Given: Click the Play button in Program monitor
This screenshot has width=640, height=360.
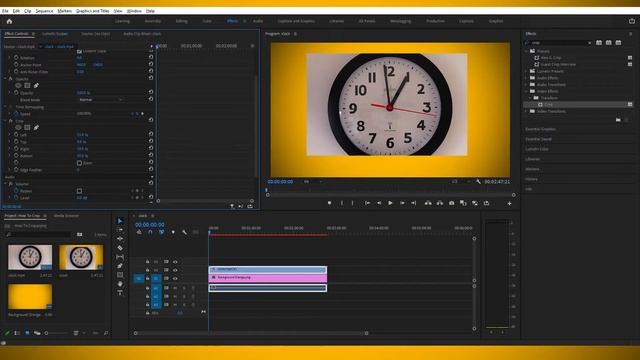Looking at the screenshot, I should pyautogui.click(x=390, y=203).
